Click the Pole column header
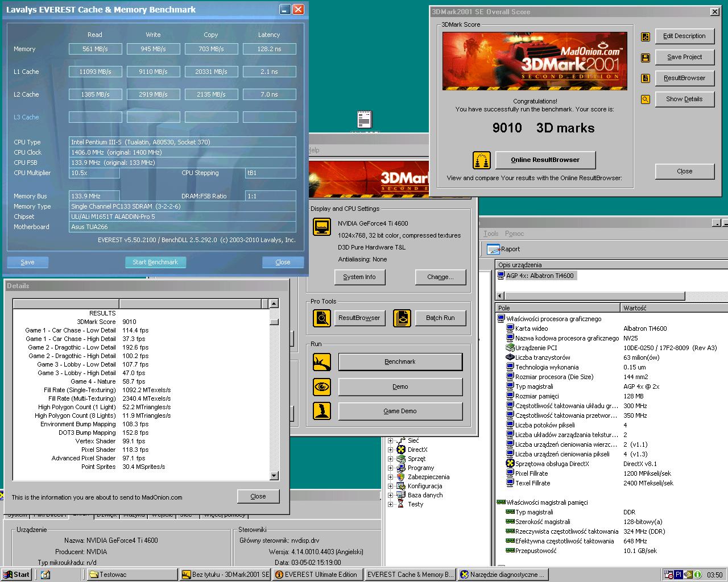The height and width of the screenshot is (582, 728). (x=558, y=308)
